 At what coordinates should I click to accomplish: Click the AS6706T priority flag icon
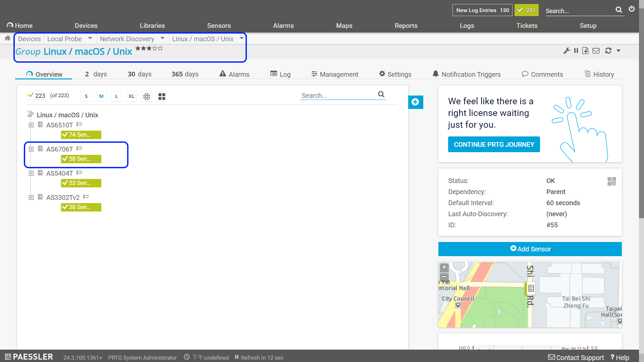coord(79,148)
